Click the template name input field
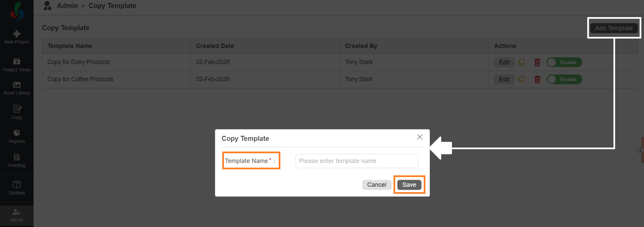The height and width of the screenshot is (227, 644). 357,161
